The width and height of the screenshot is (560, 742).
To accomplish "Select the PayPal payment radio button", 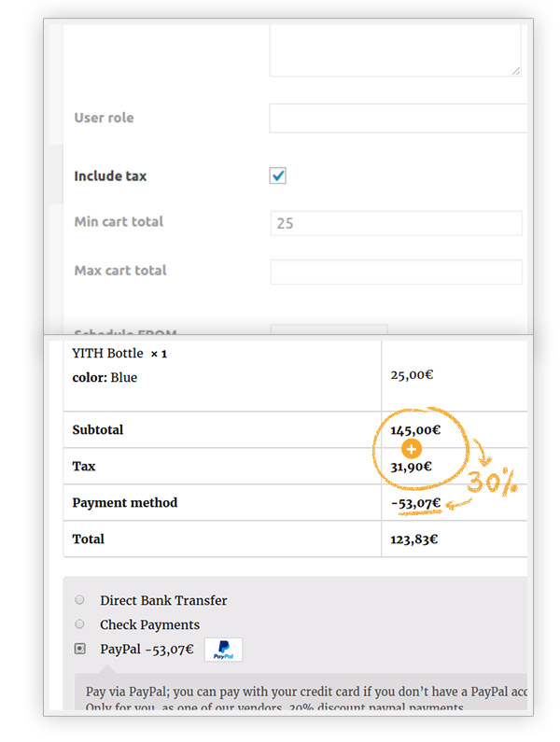I will point(79,649).
